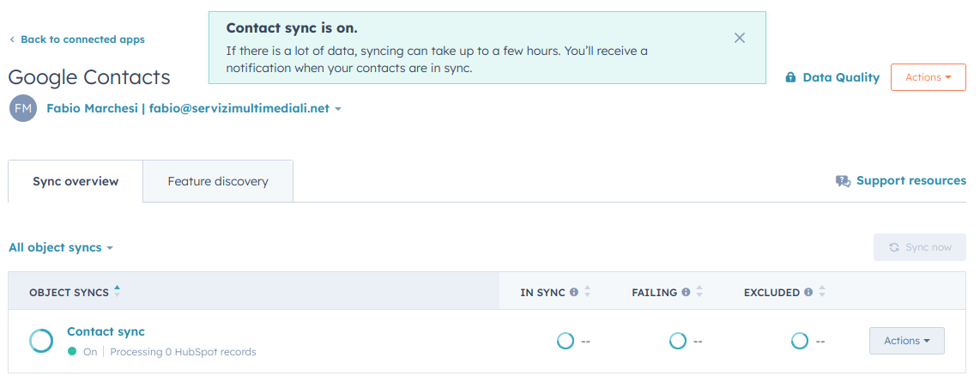Click the green On status dot
Viewport: 980px width, 388px height.
pyautogui.click(x=72, y=352)
